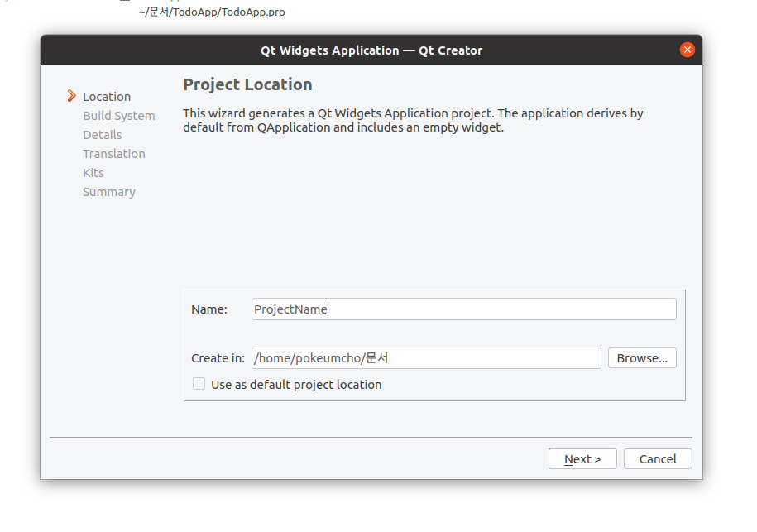Click the TodoApp.pro path text behind dialog

pos(212,12)
